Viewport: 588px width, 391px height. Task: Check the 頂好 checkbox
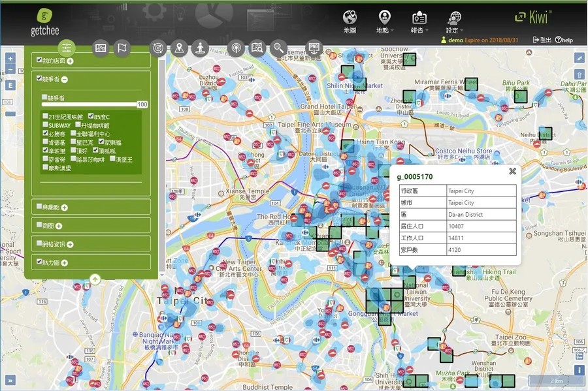click(x=73, y=150)
